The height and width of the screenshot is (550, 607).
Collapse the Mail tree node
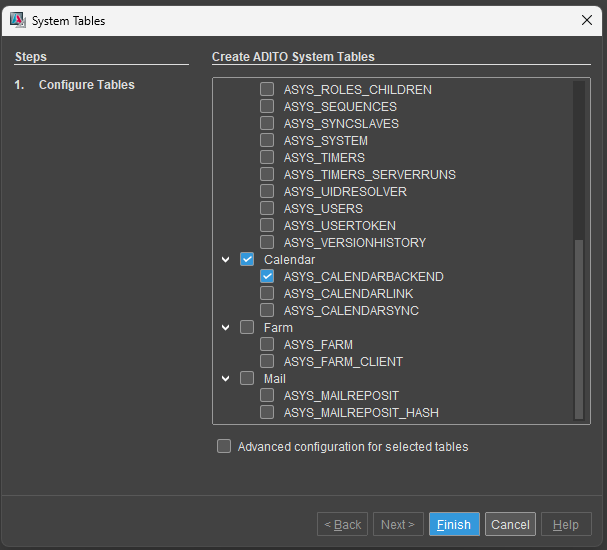tap(226, 379)
